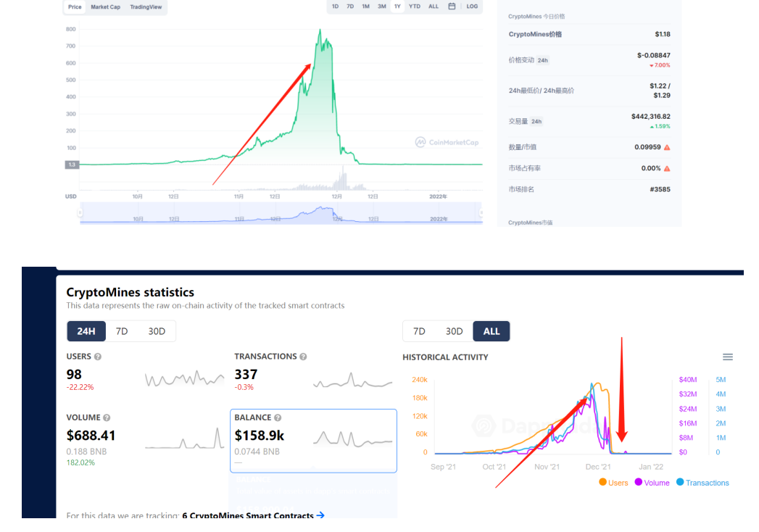Open the historical activity hamburger menu
The image size is (759, 532).
[x=728, y=357]
